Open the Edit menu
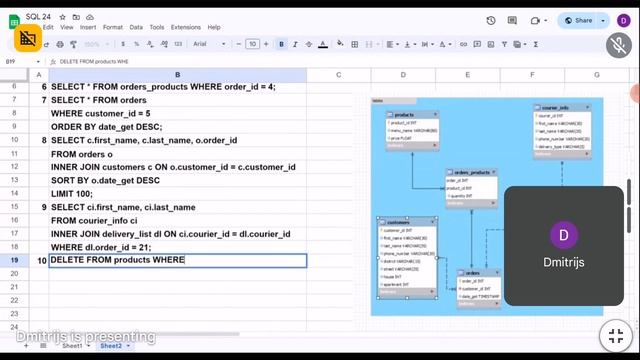640x360 pixels. click(48, 27)
